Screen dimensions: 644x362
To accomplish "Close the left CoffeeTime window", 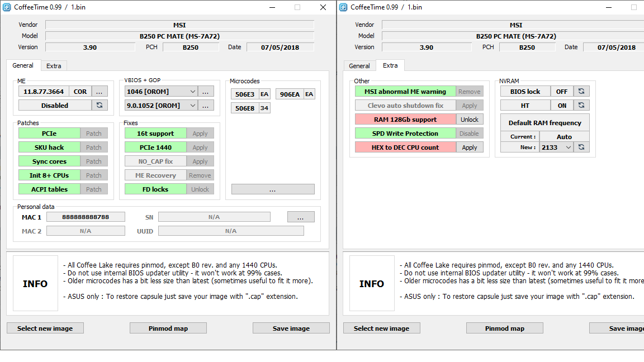I will click(x=323, y=7).
